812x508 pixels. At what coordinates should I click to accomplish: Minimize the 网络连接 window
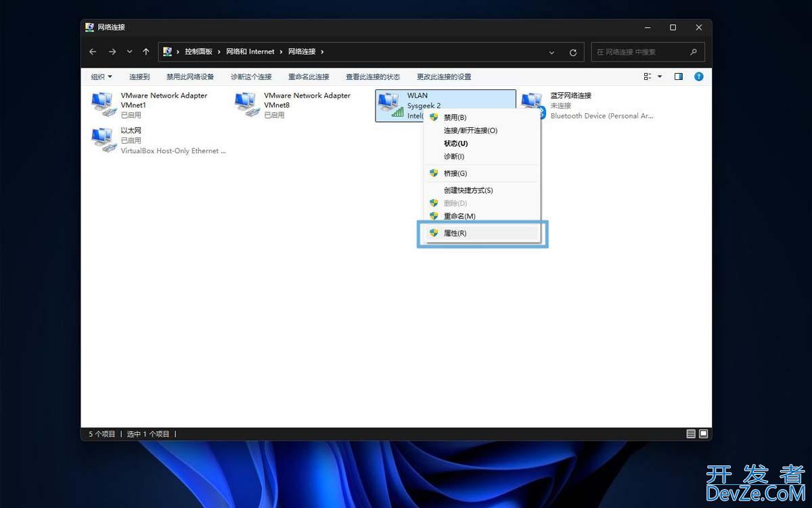pyautogui.click(x=647, y=27)
